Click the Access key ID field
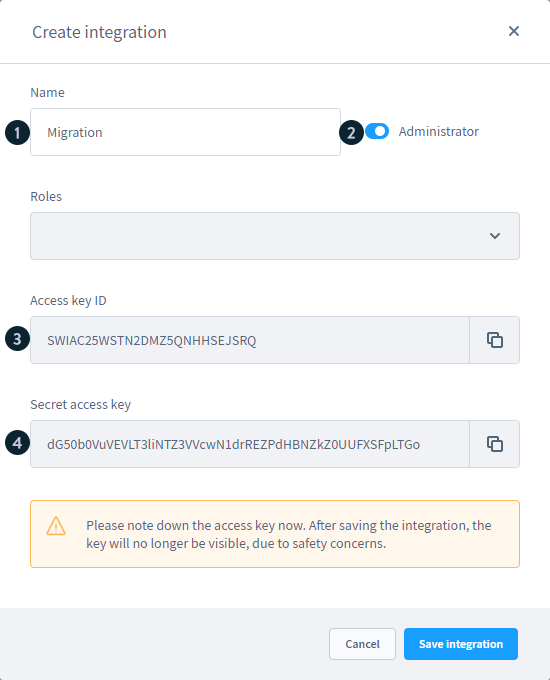Screen dimensions: 550x680 [x=250, y=340]
